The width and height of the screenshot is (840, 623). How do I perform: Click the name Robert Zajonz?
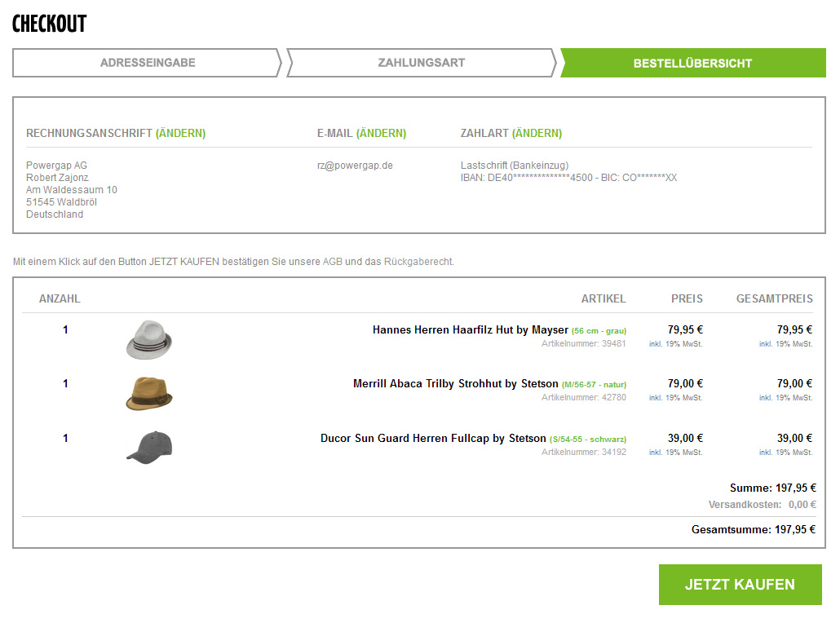57,178
